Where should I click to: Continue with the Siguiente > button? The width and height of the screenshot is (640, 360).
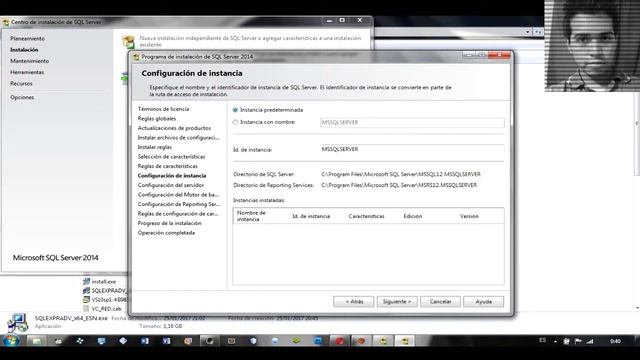tap(397, 302)
